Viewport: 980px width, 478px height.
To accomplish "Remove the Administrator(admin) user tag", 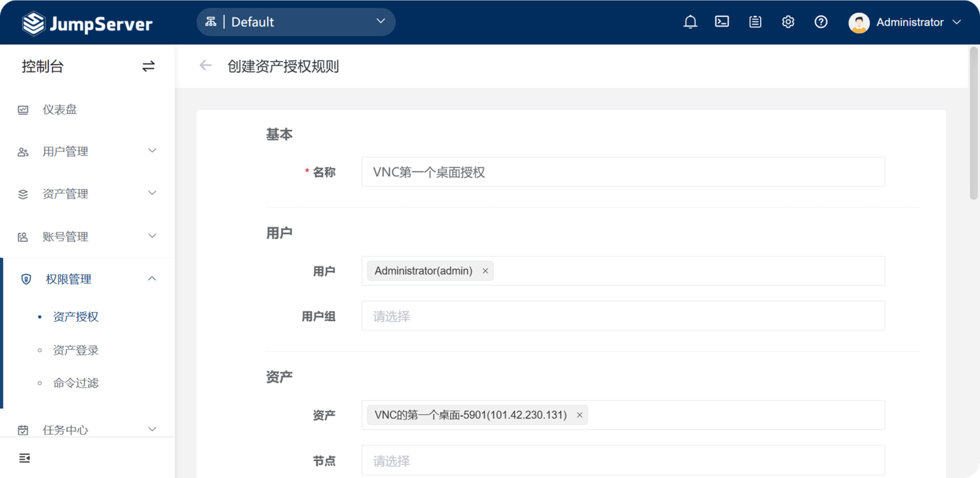I will [485, 271].
